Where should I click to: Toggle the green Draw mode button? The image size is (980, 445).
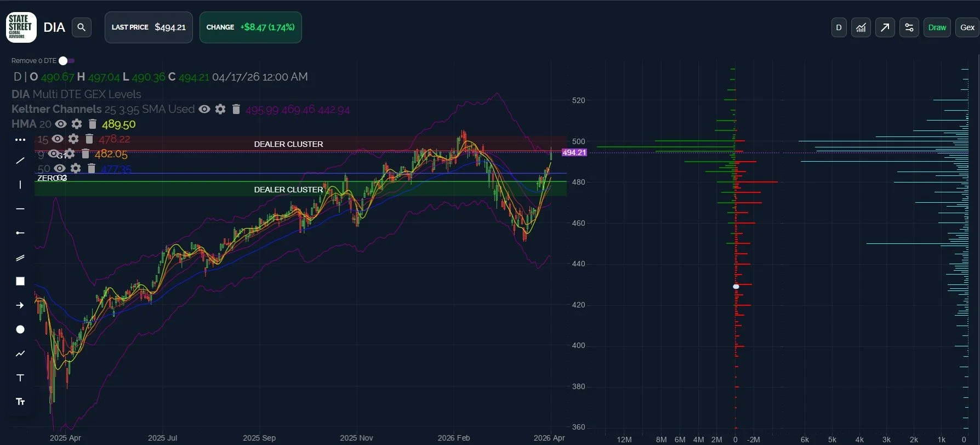pyautogui.click(x=937, y=27)
